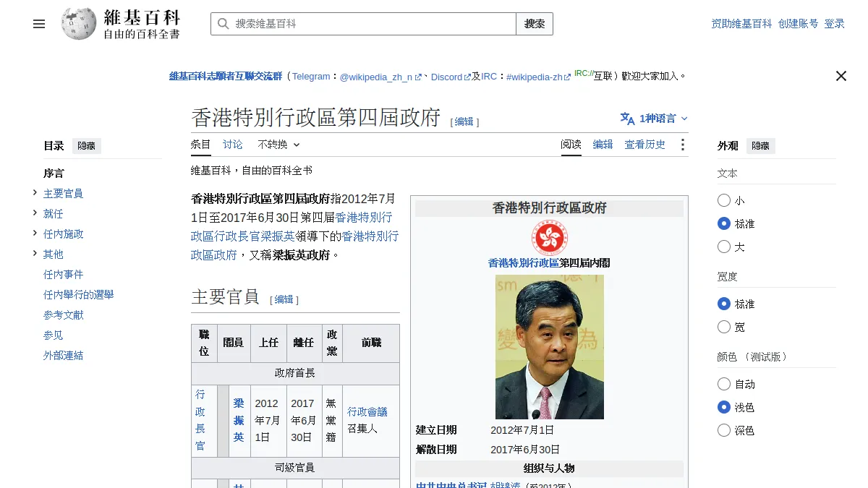Open the 不转换 variant dropdown
868x488 pixels.
point(278,145)
